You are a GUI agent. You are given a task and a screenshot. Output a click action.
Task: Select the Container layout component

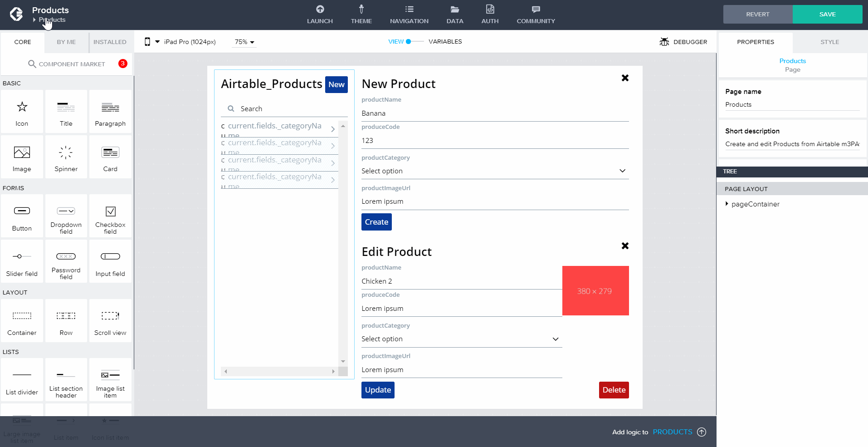click(22, 320)
